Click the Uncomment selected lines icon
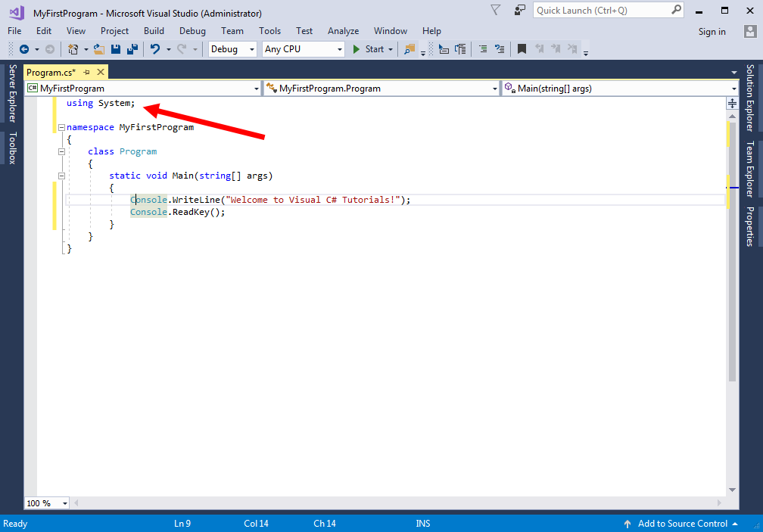 pyautogui.click(x=500, y=49)
